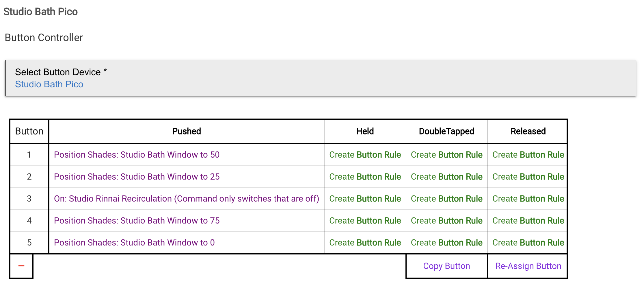The image size is (644, 288).
Task: Open button 1 pushed rule: Window to 50
Action: click(137, 155)
